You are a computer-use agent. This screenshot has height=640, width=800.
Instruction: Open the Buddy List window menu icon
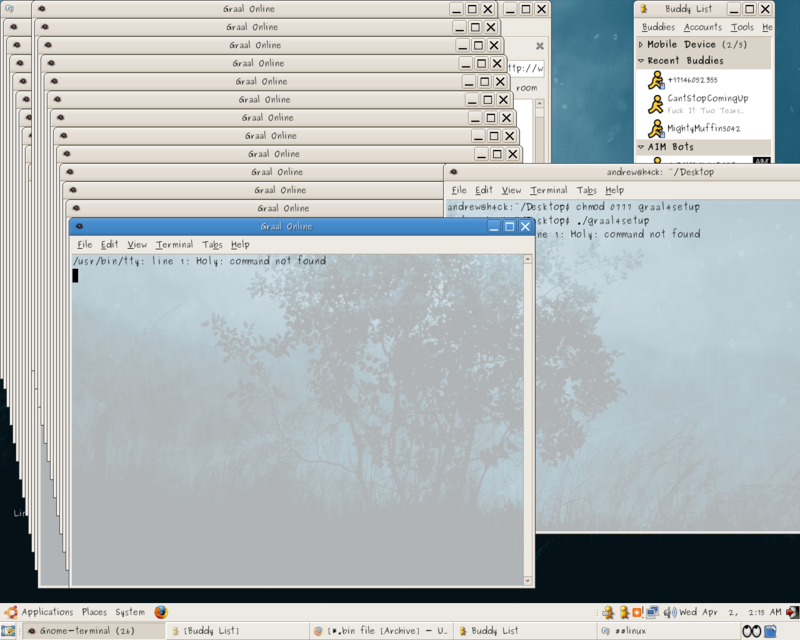(644, 9)
